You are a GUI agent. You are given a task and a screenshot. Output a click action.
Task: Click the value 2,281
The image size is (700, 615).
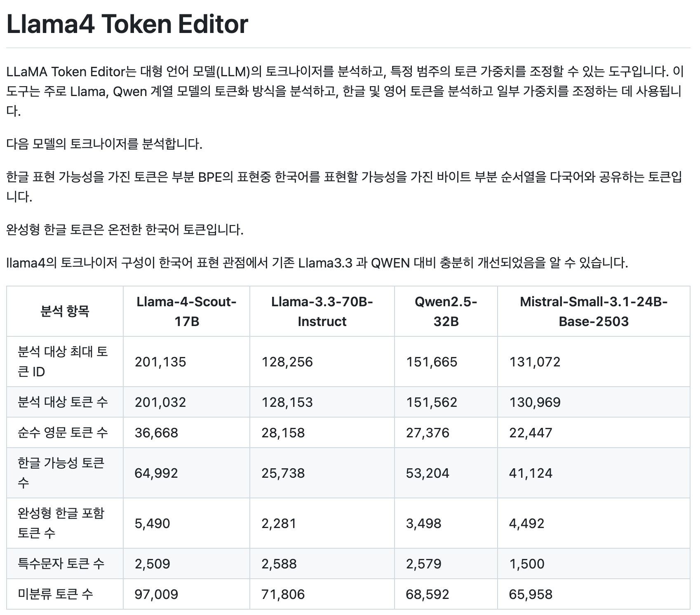tap(279, 523)
